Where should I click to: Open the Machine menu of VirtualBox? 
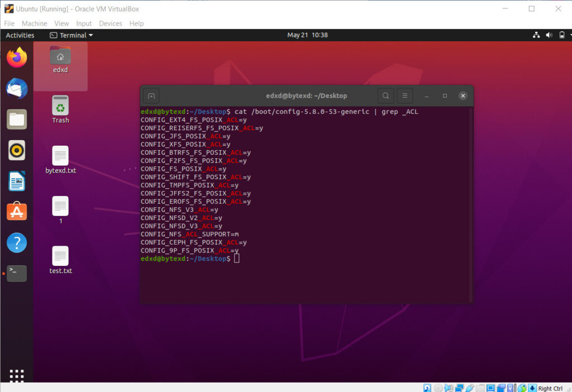pyautogui.click(x=34, y=23)
